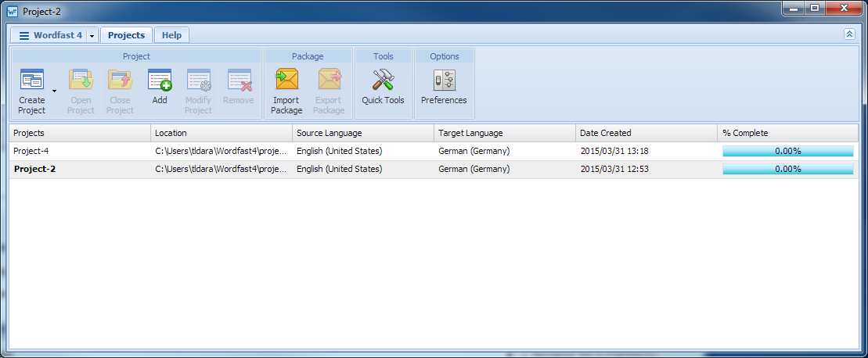868x358 pixels.
Task: Sort by the Location column header
Action: coord(222,133)
